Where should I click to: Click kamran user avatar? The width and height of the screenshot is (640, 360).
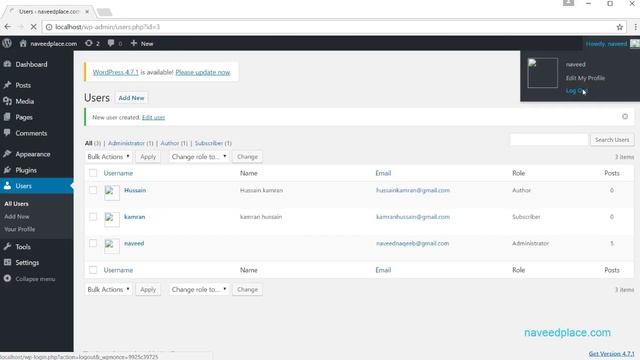tap(112, 220)
